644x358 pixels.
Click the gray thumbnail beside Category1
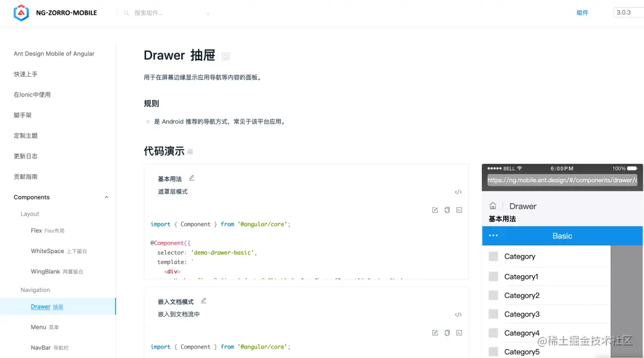pos(493,276)
